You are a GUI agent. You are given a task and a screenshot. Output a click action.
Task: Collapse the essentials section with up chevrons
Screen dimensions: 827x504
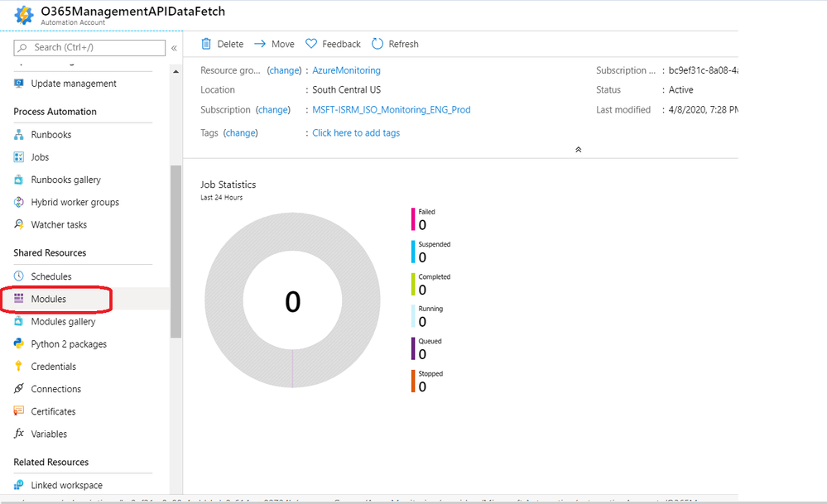(578, 150)
